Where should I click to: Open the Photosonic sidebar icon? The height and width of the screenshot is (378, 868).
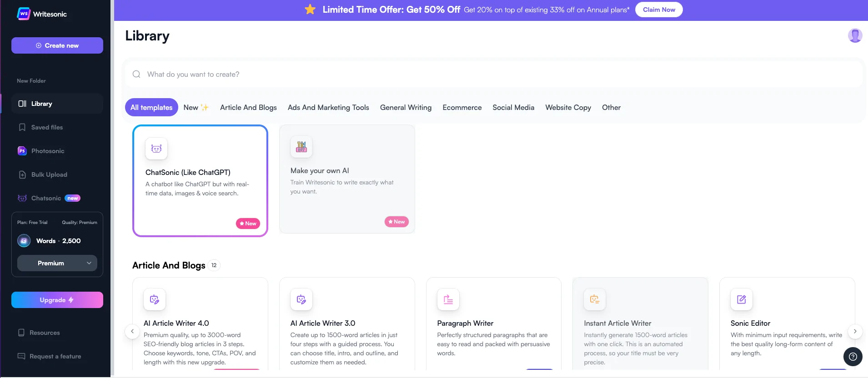pos(22,151)
